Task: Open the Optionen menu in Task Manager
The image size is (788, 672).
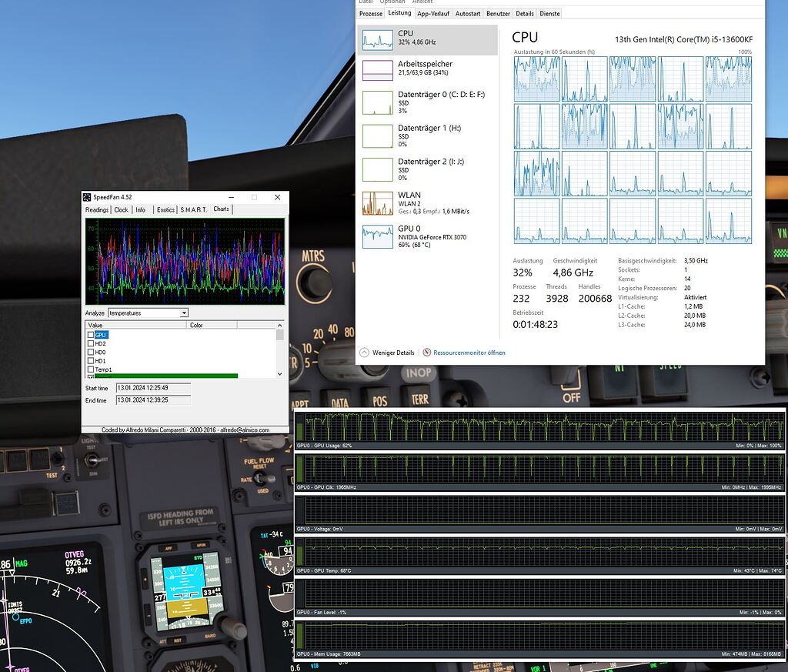Action: pyautogui.click(x=394, y=2)
